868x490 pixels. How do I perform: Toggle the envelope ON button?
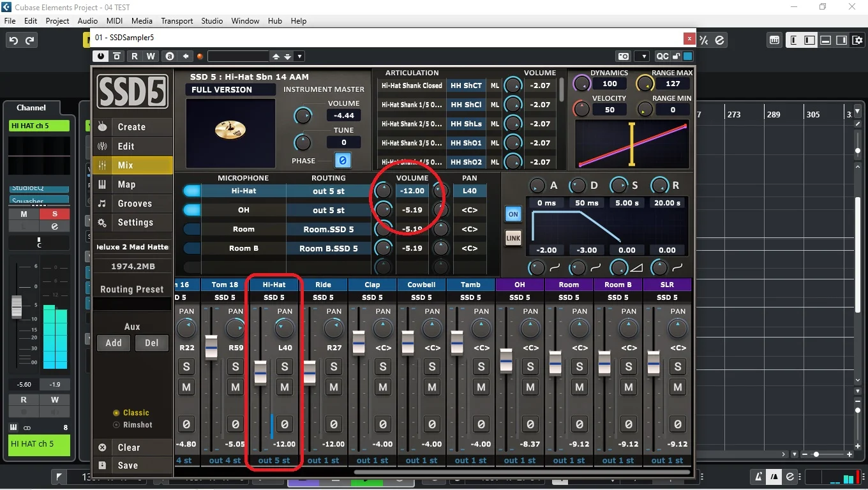pyautogui.click(x=513, y=214)
